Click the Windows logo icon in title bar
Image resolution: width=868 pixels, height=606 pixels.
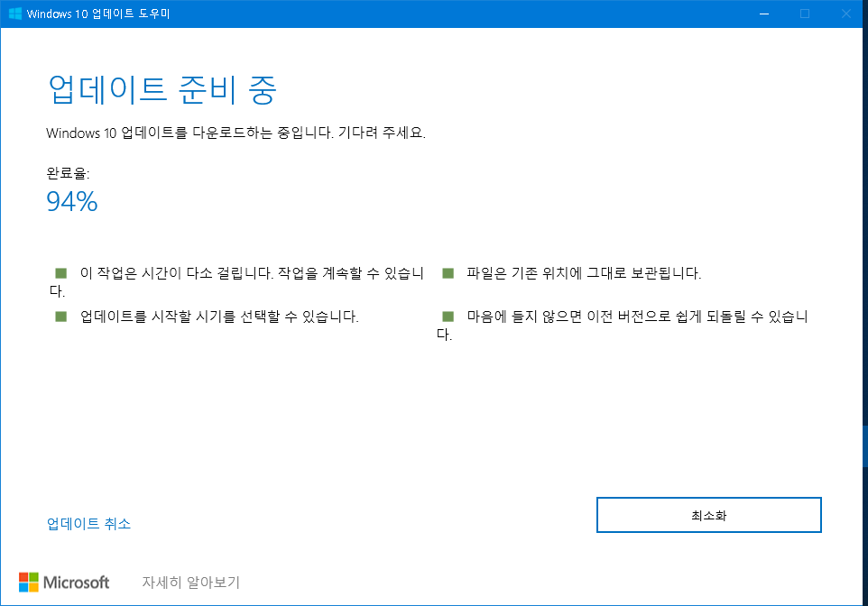point(15,14)
